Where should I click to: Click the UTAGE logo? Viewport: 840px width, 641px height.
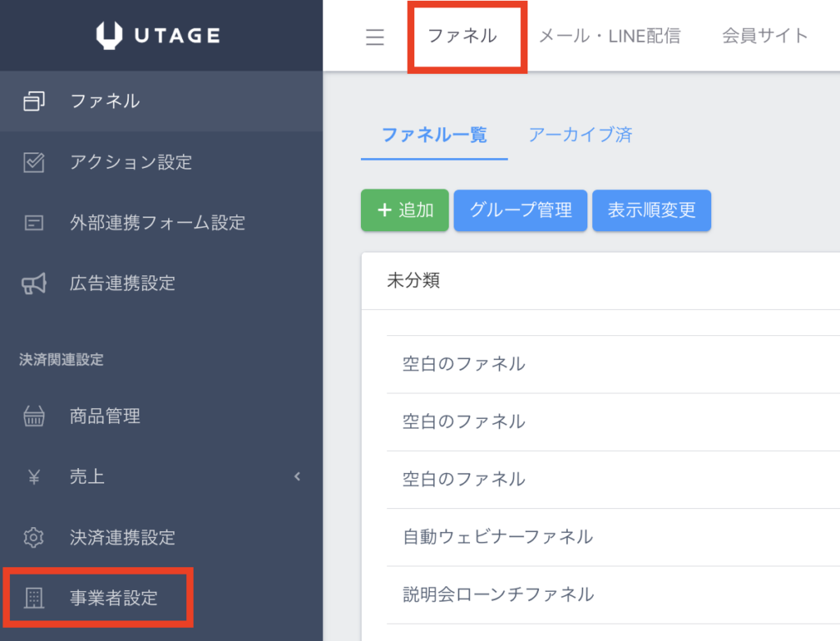(x=157, y=34)
